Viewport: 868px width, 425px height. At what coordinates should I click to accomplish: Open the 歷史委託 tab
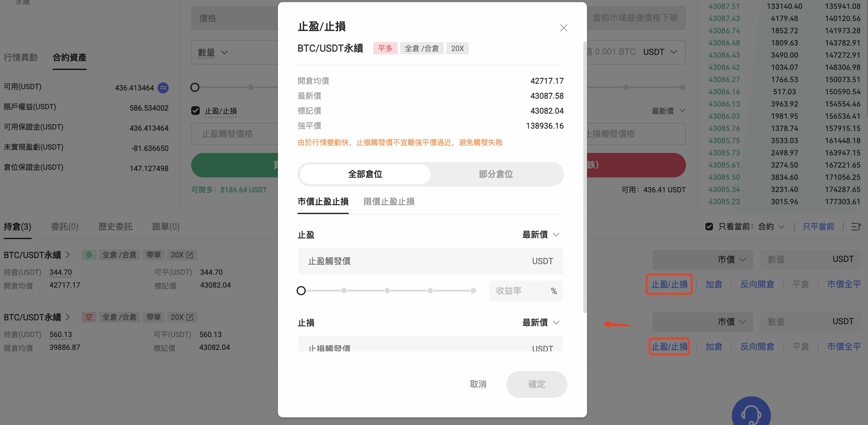pos(115,227)
